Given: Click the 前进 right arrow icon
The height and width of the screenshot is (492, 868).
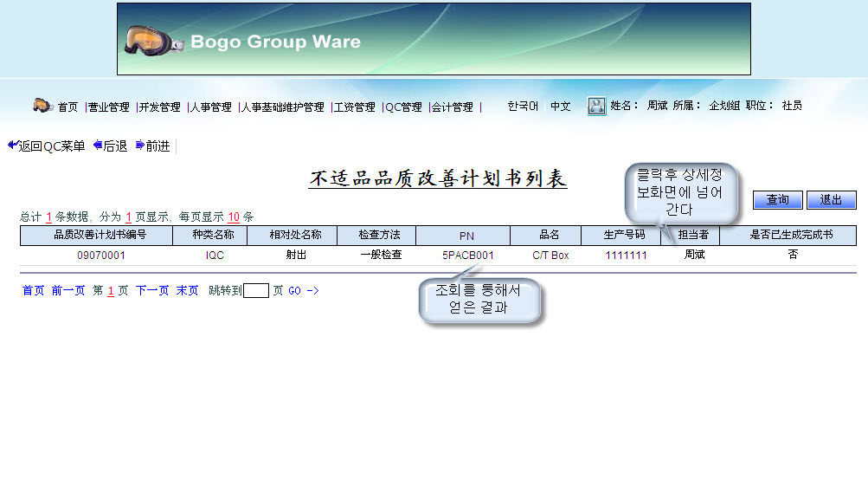Looking at the screenshot, I should [140, 146].
